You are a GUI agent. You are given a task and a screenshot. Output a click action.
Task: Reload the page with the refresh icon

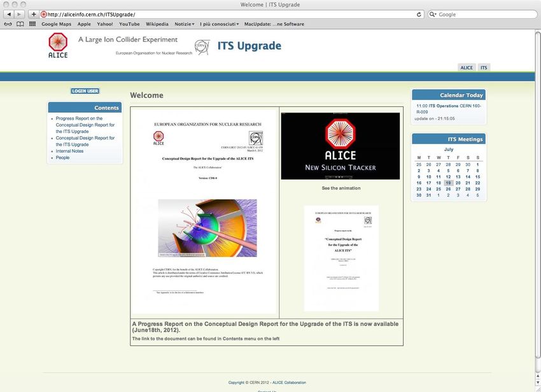pyautogui.click(x=419, y=14)
